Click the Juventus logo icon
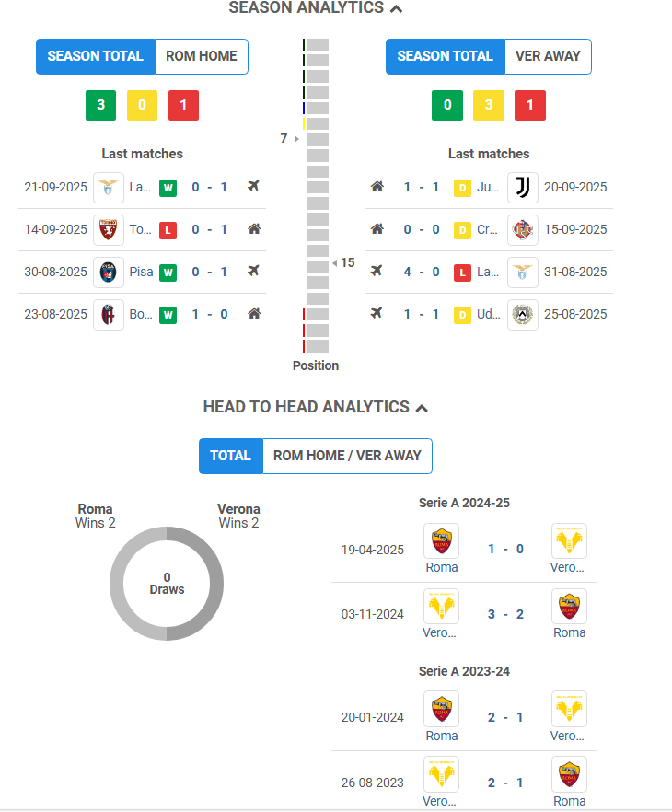This screenshot has width=672, height=812. (522, 188)
